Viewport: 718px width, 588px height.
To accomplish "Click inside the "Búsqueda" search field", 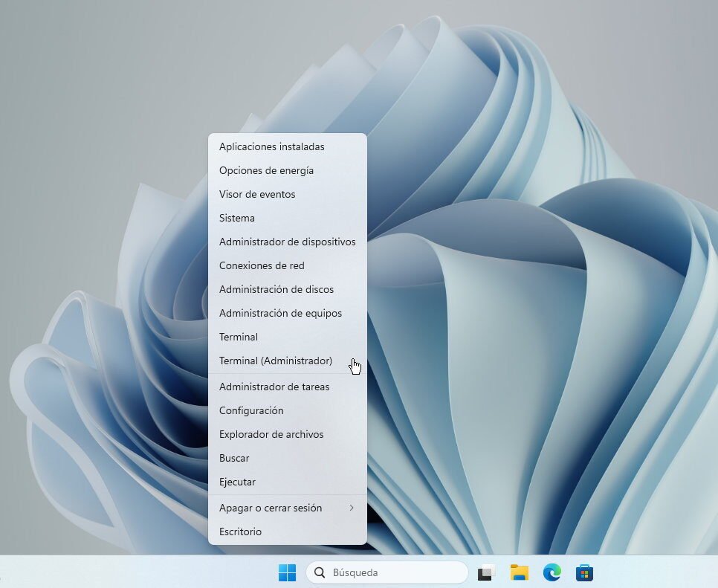I will (387, 572).
